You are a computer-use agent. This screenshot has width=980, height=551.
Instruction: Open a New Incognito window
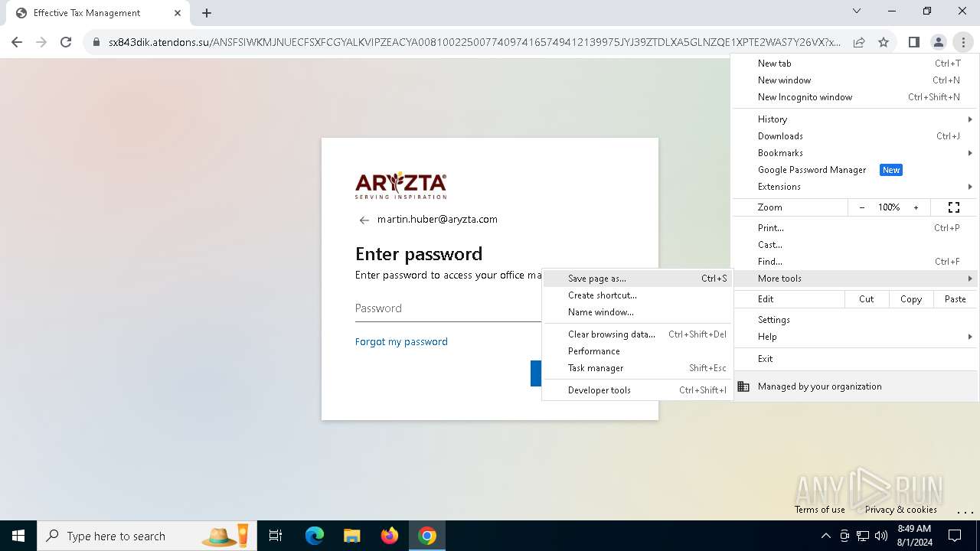click(x=855, y=97)
